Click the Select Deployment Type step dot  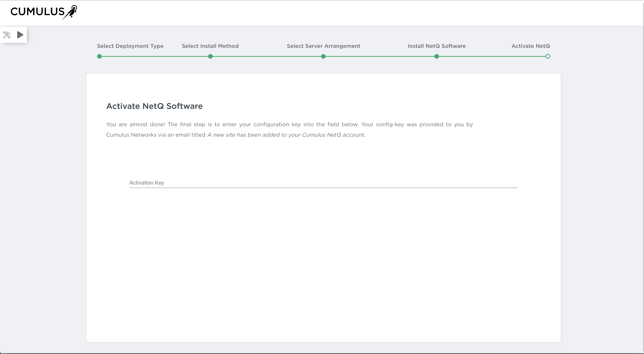click(99, 56)
